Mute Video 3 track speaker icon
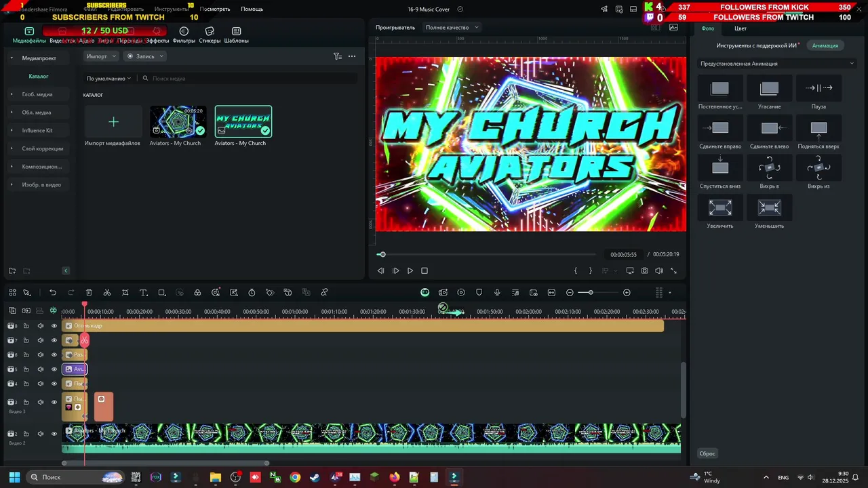Image resolution: width=868 pixels, height=488 pixels. pos(40,402)
